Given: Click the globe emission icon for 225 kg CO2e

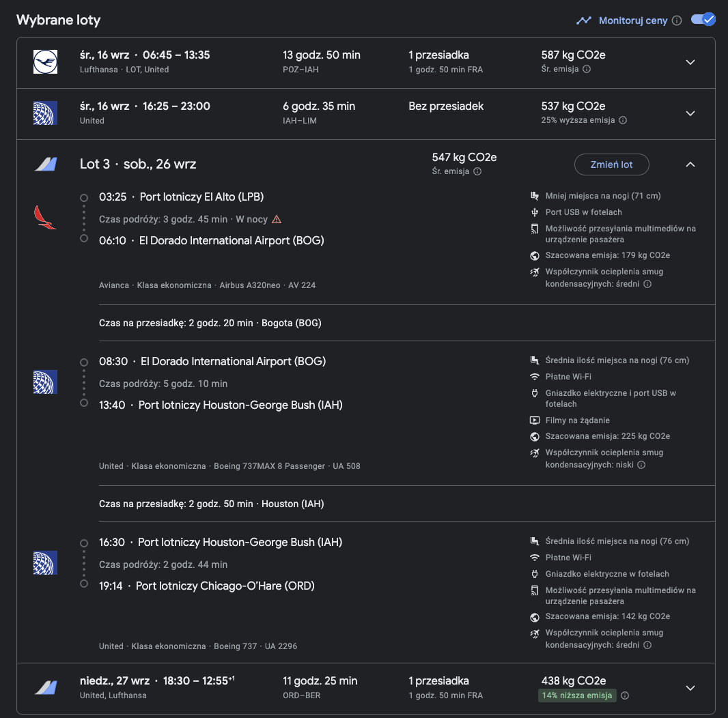Looking at the screenshot, I should click(535, 436).
